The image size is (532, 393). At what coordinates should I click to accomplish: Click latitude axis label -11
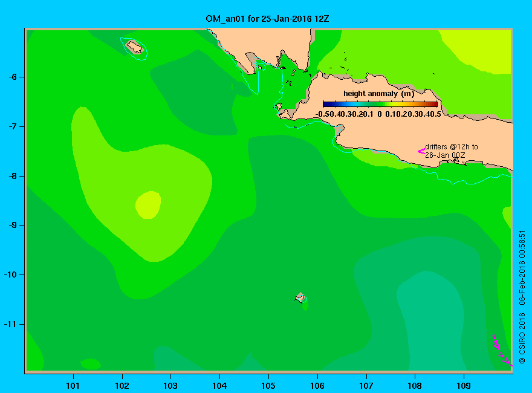pos(10,324)
